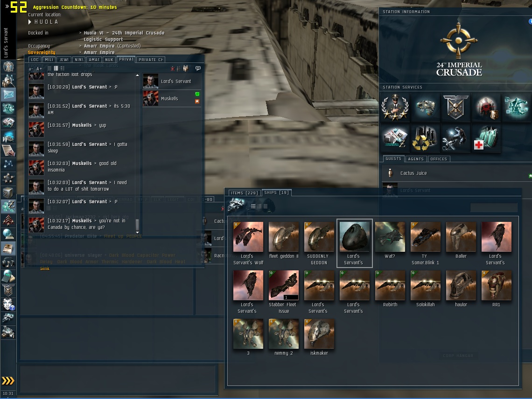Open the star map constellation sidebar icon
This screenshot has width=532, height=399.
[x=8, y=164]
